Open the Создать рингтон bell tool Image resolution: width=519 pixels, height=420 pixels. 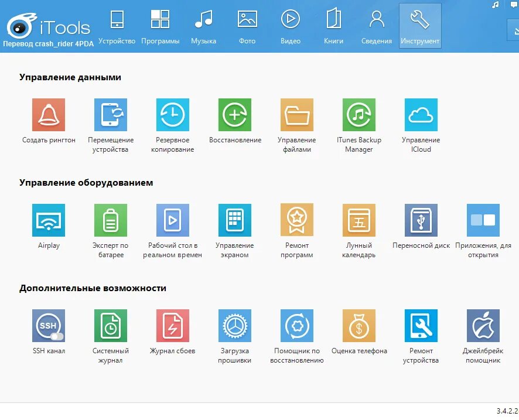49,114
